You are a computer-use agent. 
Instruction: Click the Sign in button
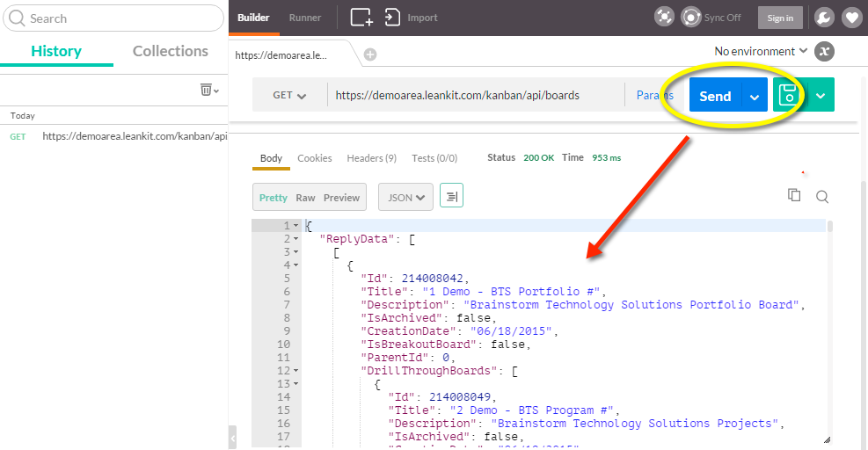pyautogui.click(x=780, y=18)
